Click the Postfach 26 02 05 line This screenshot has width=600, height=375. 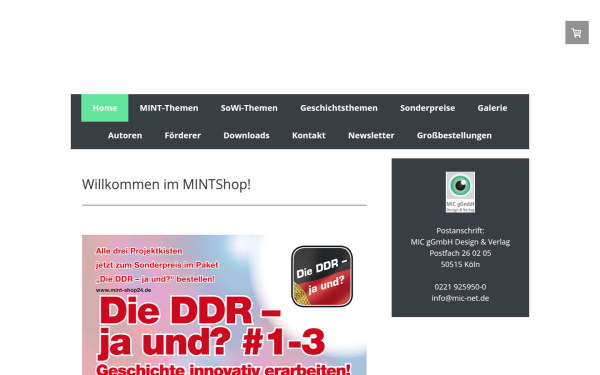[x=460, y=253]
